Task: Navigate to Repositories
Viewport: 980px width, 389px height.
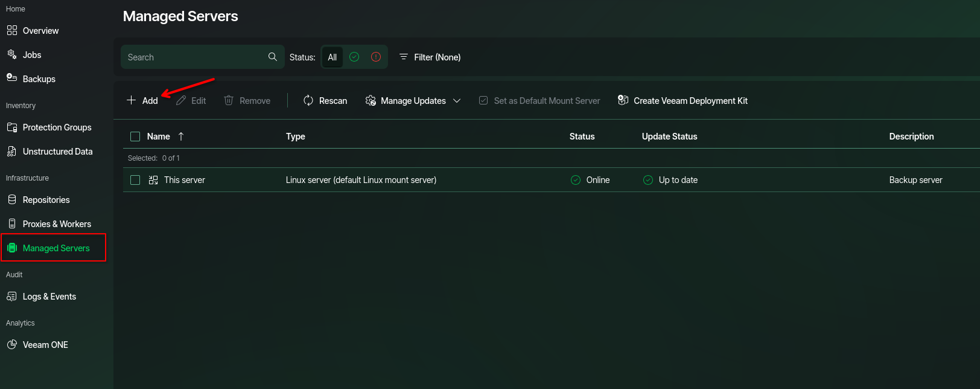Action: pyautogui.click(x=46, y=200)
